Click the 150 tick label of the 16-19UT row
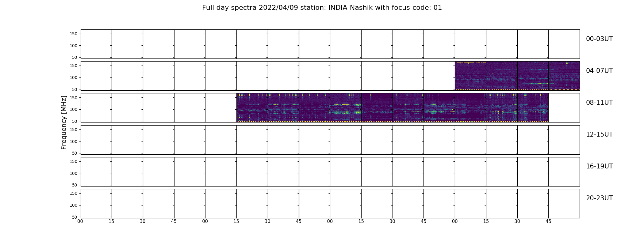 pos(74,161)
